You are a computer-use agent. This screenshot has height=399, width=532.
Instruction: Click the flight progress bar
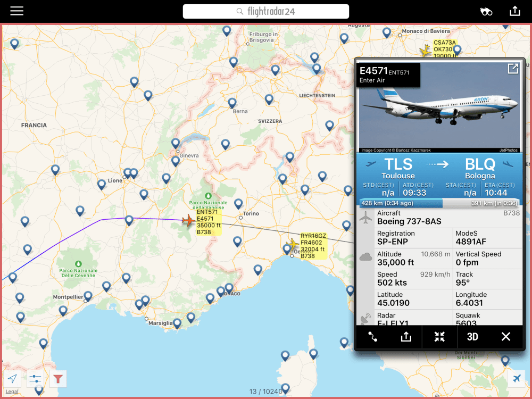(439, 203)
